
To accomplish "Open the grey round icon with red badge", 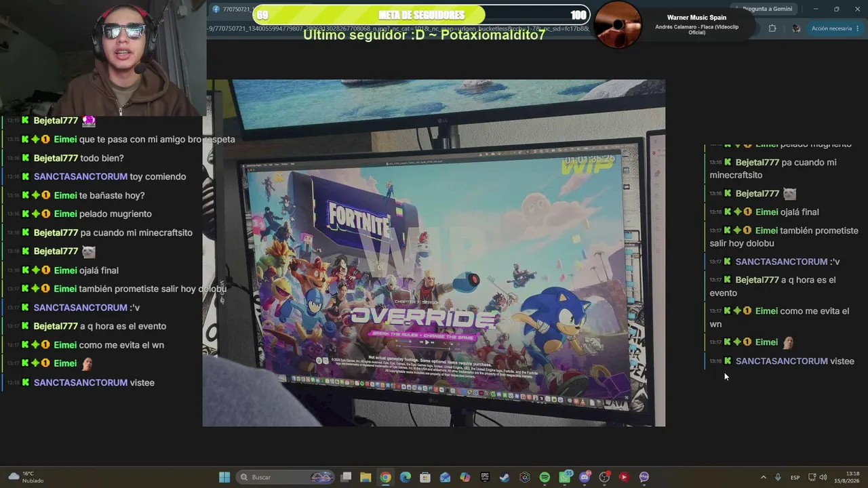I will (604, 477).
